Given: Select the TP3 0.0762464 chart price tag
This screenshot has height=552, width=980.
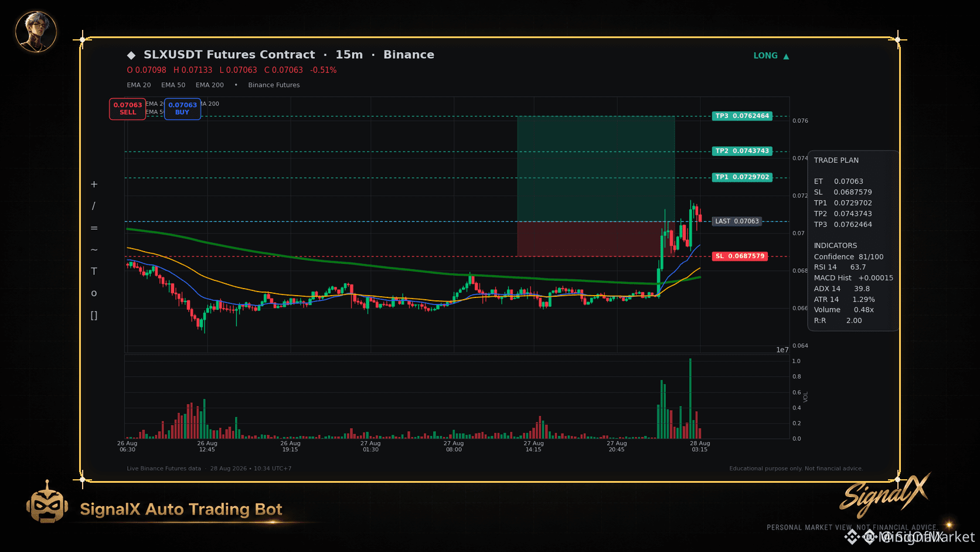Looking at the screenshot, I should click(742, 116).
